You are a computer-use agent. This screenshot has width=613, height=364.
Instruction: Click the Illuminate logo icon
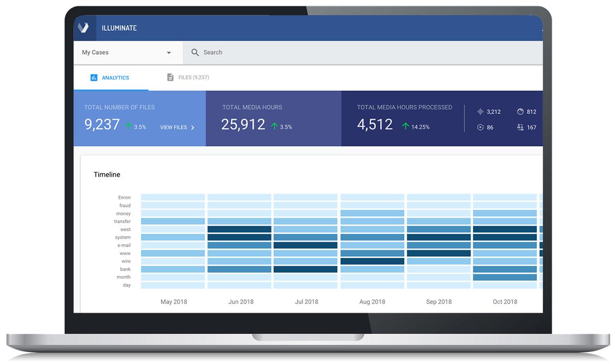pyautogui.click(x=83, y=28)
